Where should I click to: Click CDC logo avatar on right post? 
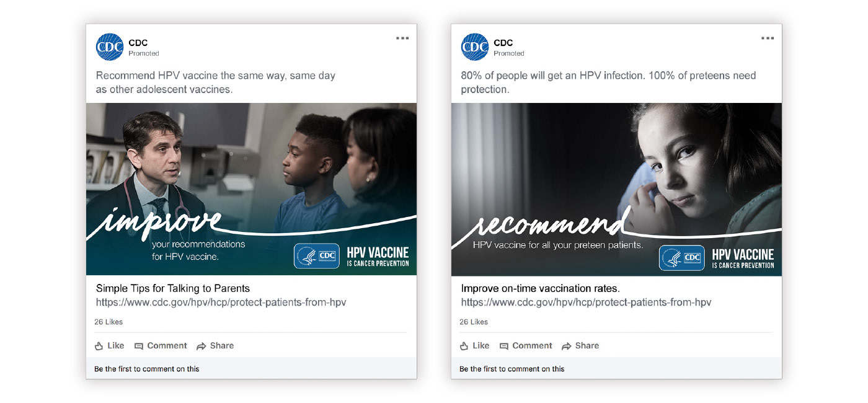point(474,47)
